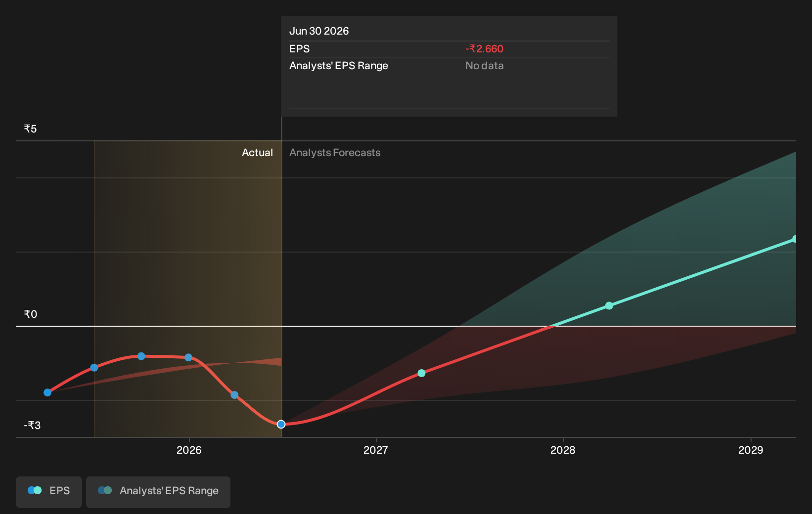Click the -₹3 y-axis label
Image resolution: width=812 pixels, height=514 pixels.
click(32, 426)
